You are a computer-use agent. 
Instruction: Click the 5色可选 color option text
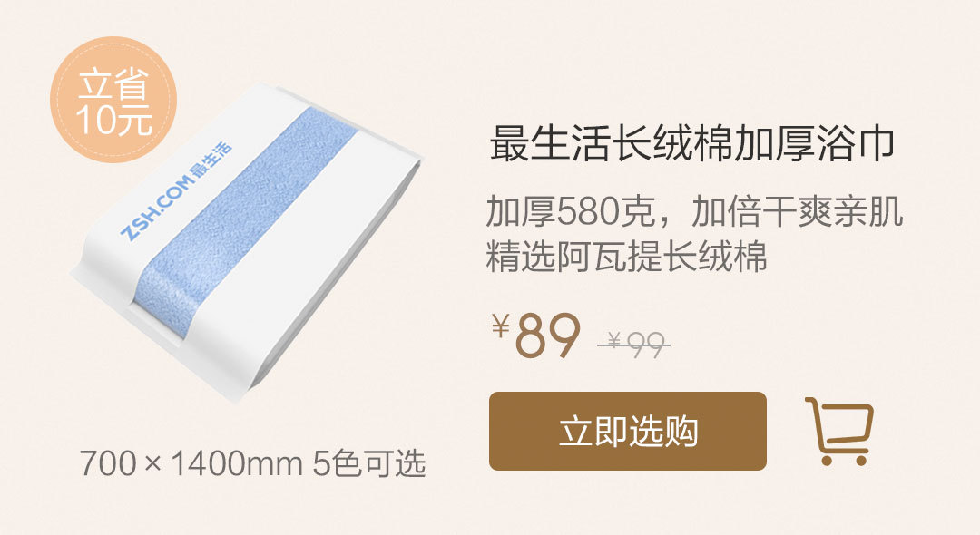pyautogui.click(x=369, y=463)
